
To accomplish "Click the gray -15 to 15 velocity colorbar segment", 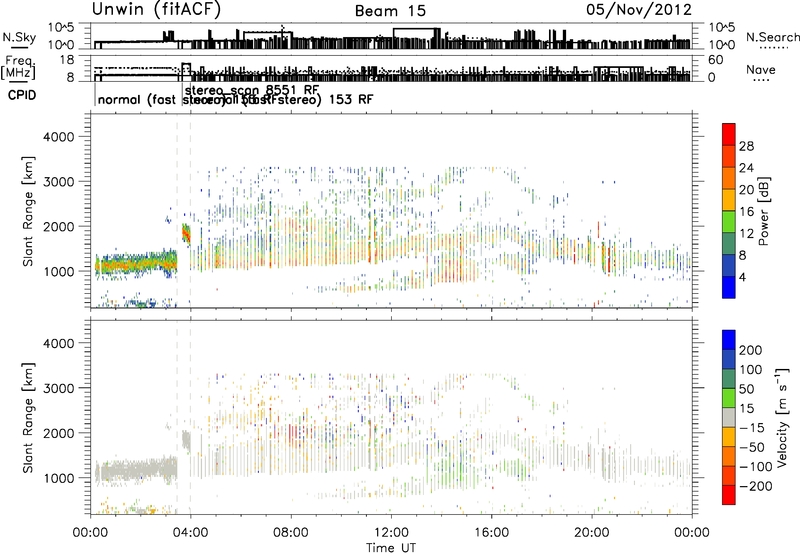I will point(729,417).
